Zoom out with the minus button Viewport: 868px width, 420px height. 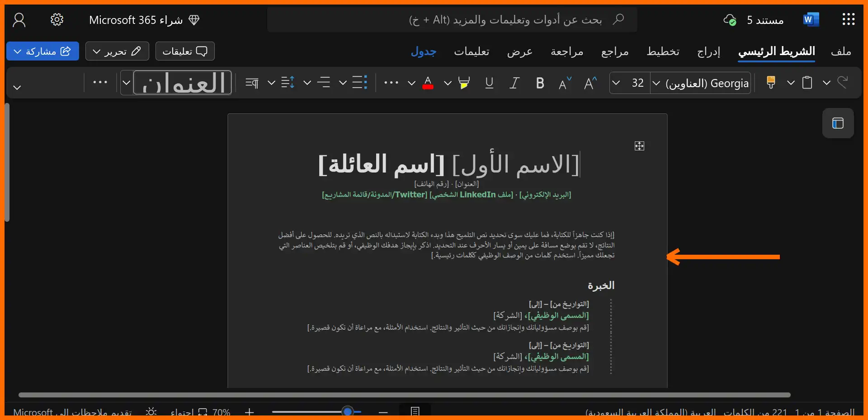(x=383, y=412)
